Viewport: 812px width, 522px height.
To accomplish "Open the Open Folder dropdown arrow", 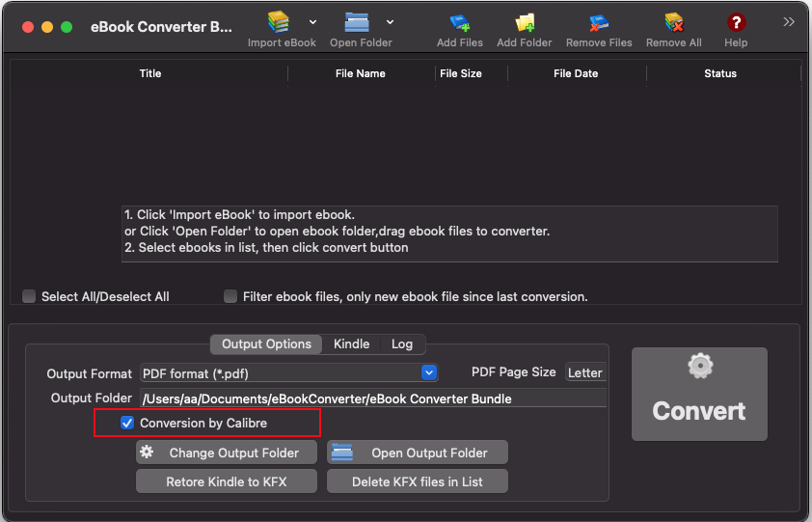I will coord(390,21).
